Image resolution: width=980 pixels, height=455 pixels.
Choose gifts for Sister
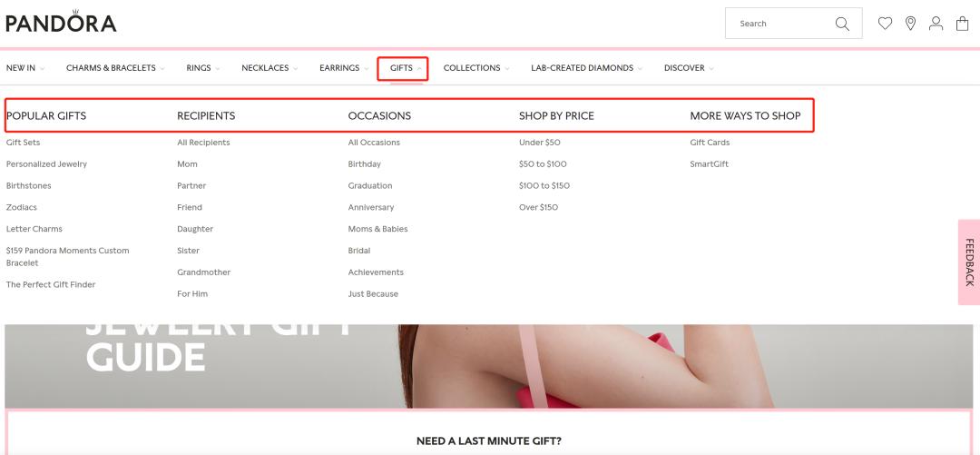tap(188, 251)
